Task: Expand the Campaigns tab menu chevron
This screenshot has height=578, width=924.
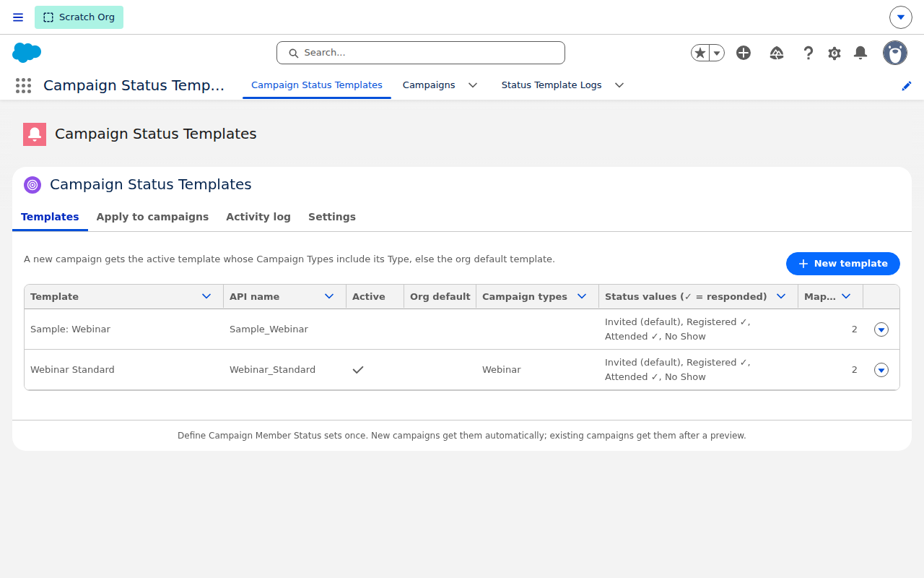Action: pyautogui.click(x=473, y=85)
